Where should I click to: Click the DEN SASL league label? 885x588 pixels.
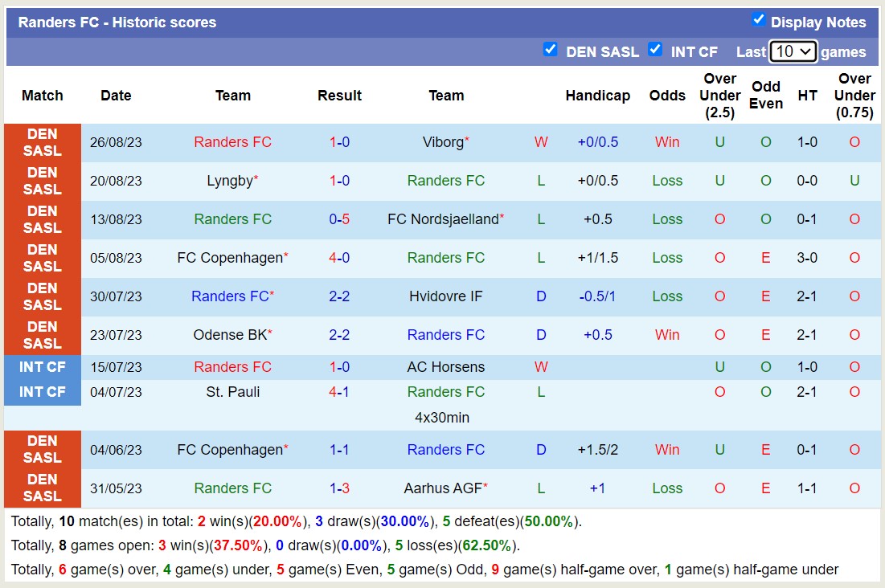tap(42, 142)
